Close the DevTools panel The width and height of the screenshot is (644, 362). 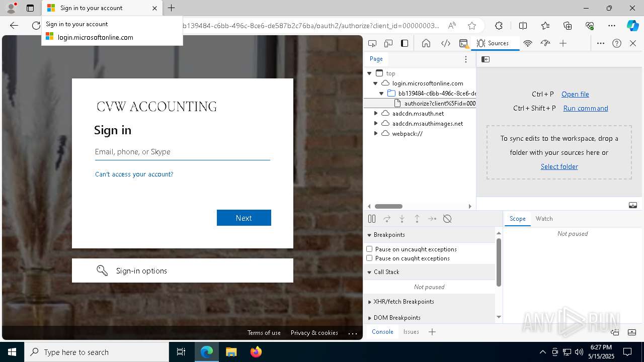tap(633, 43)
